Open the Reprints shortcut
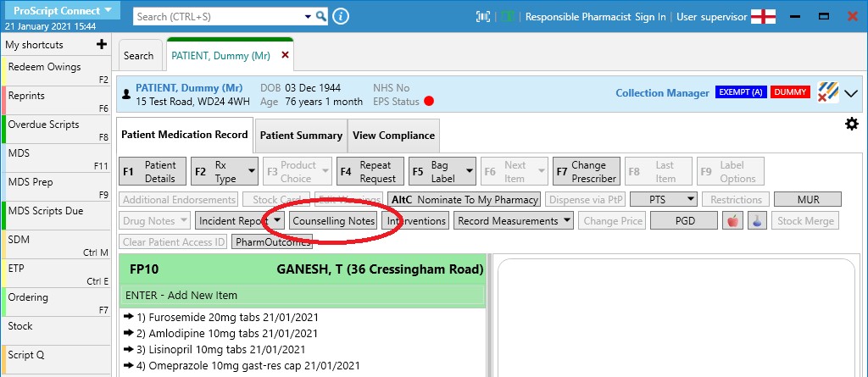The image size is (868, 377). [x=56, y=101]
